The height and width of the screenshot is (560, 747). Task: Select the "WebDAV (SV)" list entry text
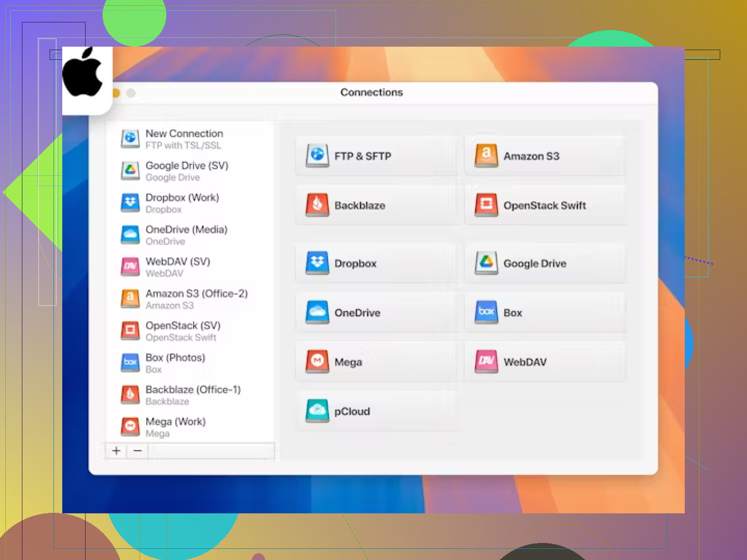[x=178, y=262]
